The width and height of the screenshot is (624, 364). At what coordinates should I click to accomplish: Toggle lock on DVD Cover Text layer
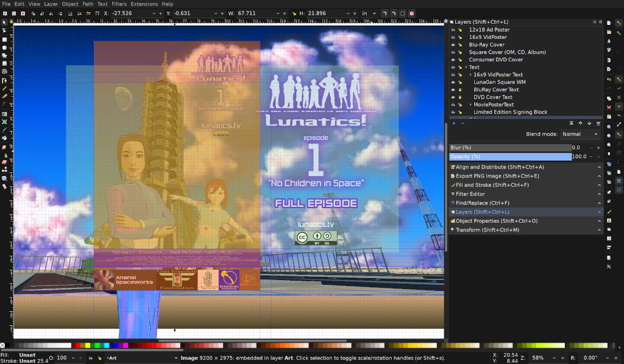[x=461, y=97]
